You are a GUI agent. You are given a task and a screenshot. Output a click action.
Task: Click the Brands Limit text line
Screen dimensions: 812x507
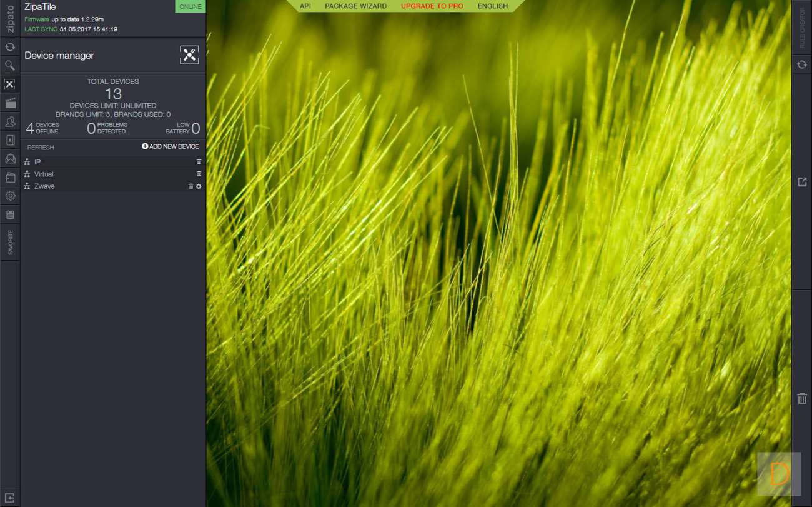coord(113,114)
